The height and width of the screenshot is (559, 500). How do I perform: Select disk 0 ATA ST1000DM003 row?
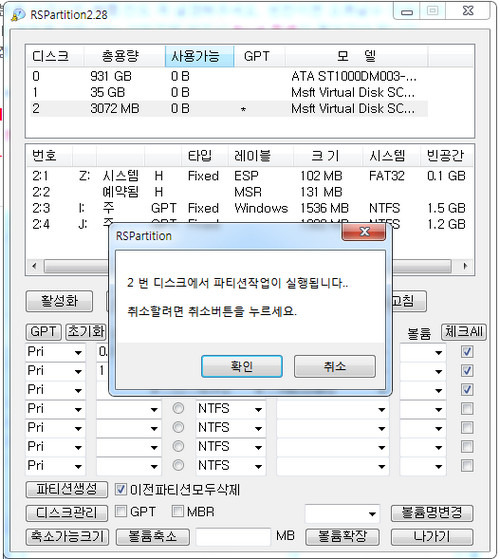click(228, 76)
